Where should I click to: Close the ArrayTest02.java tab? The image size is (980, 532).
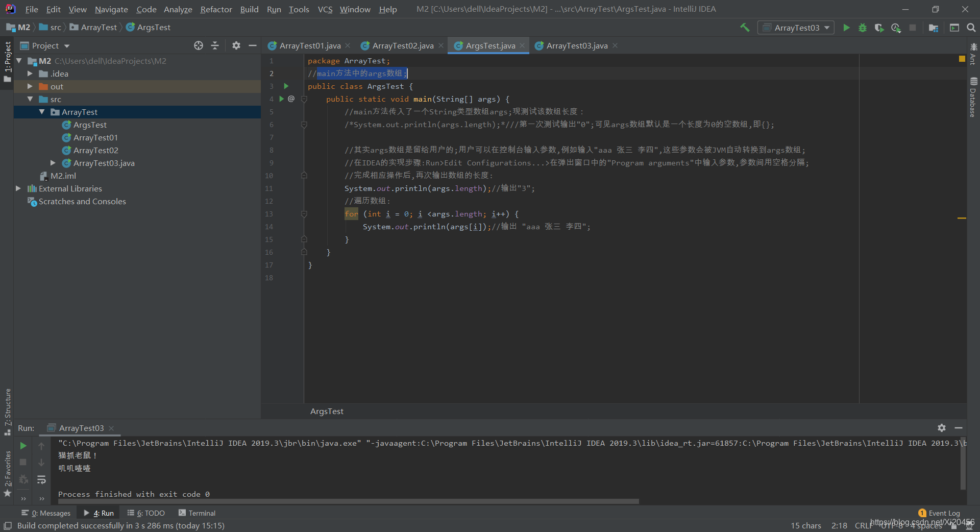(441, 45)
